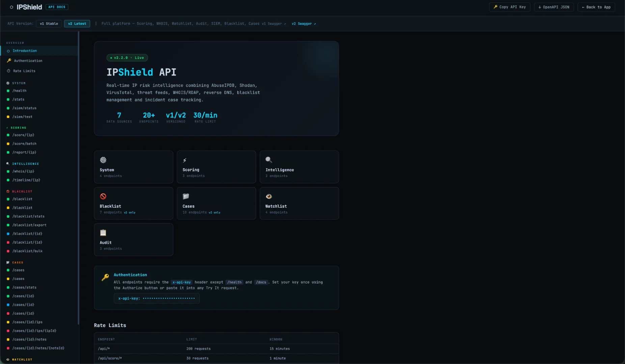Open the System endpoints card
The height and width of the screenshot is (364, 625).
click(134, 167)
